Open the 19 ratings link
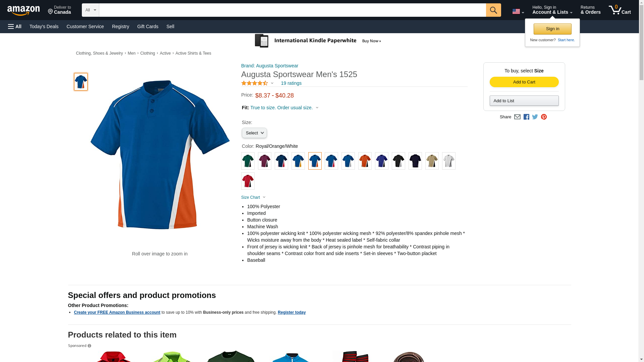This screenshot has height=362, width=644. click(291, 83)
